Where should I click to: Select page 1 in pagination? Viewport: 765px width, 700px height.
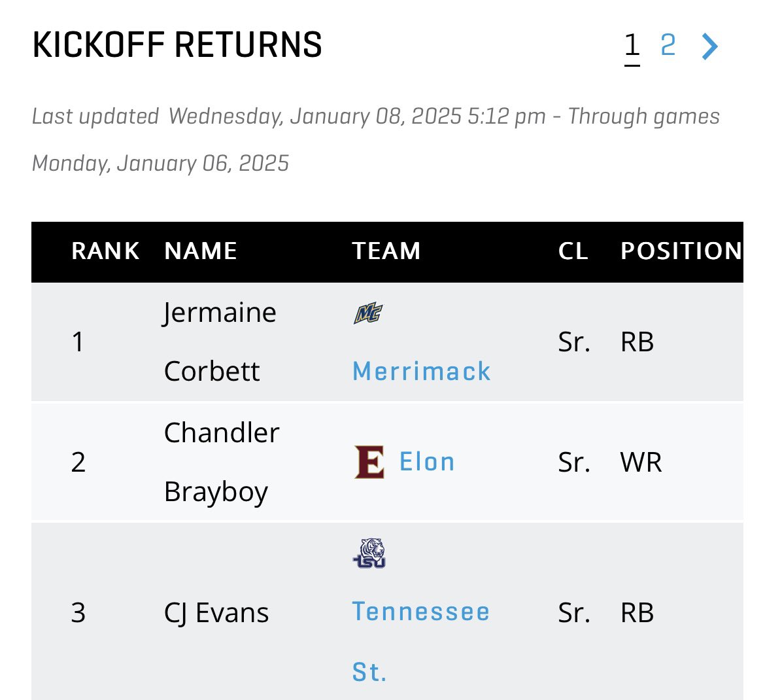pyautogui.click(x=632, y=46)
